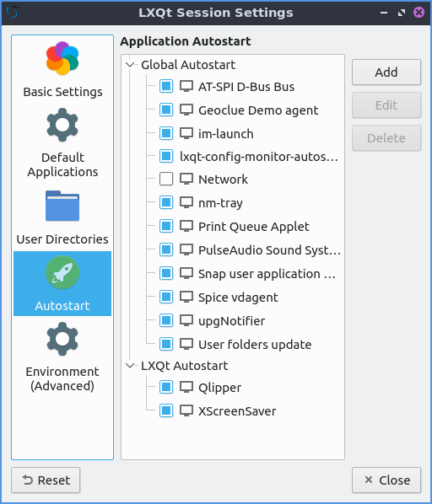Image resolution: width=432 pixels, height=504 pixels.
Task: Select the Spice vdagent entry
Action: click(x=238, y=298)
